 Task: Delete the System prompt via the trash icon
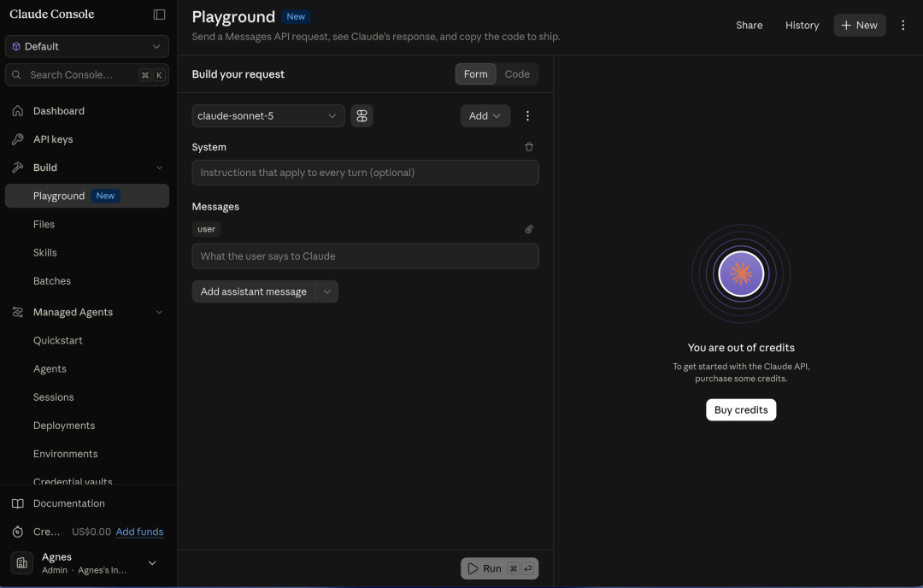point(529,147)
